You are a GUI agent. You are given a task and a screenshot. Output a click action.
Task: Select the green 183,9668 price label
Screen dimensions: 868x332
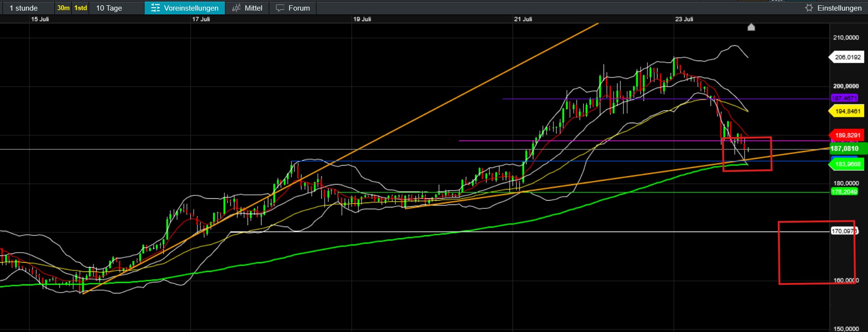pyautogui.click(x=846, y=164)
